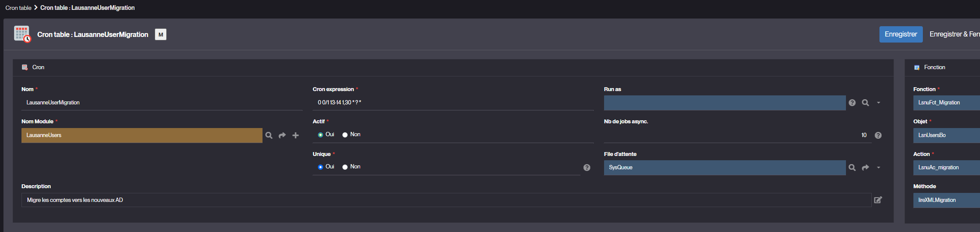This screenshot has height=232, width=980.
Task: Expand the Run as dropdown arrow
Action: coord(879,103)
